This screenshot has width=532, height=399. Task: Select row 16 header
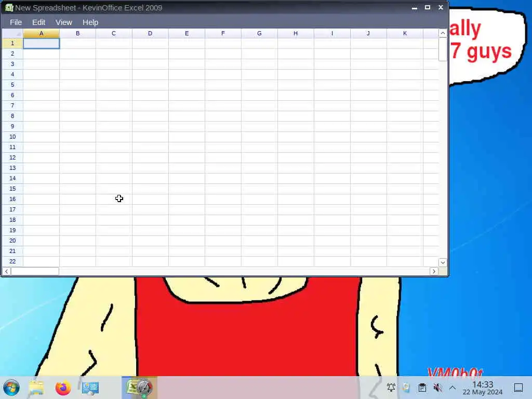click(12, 199)
